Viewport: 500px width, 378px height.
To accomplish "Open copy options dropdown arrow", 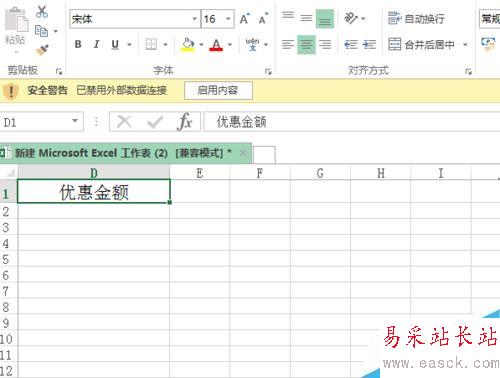I will point(56,31).
